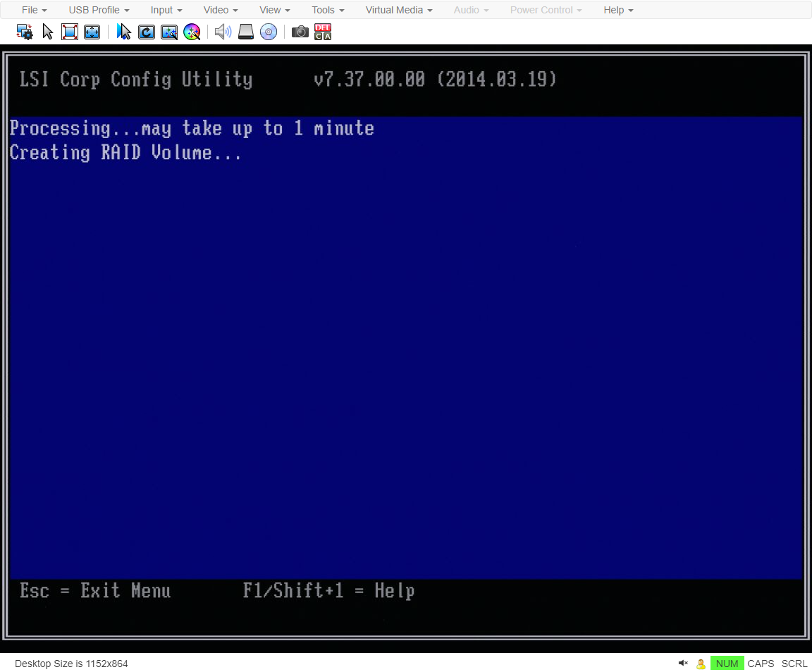Image resolution: width=812 pixels, height=672 pixels.
Task: Send Ctrl+Alt+Del with the DEL CA icon
Action: 323,32
